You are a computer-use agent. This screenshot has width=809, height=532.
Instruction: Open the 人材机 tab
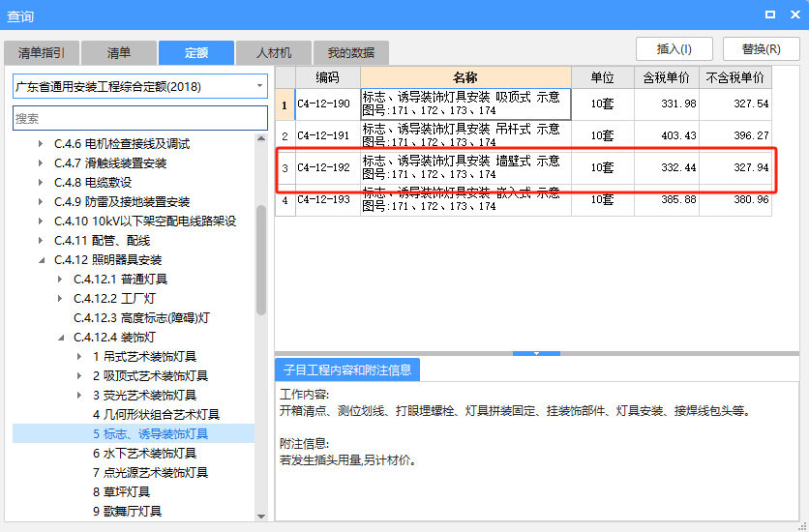tap(274, 52)
